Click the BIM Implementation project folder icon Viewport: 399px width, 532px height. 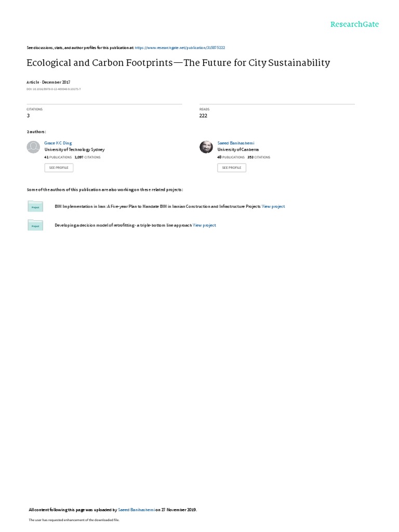click(35, 206)
